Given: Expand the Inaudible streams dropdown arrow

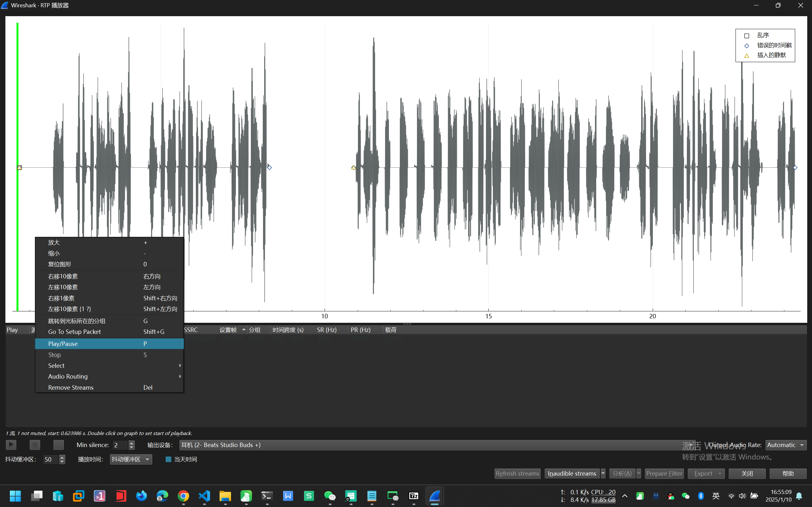Looking at the screenshot, I should (603, 473).
